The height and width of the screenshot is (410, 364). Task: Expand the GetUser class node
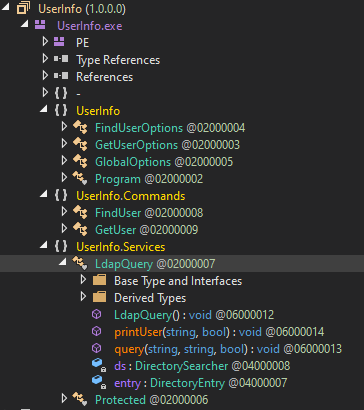(x=64, y=229)
